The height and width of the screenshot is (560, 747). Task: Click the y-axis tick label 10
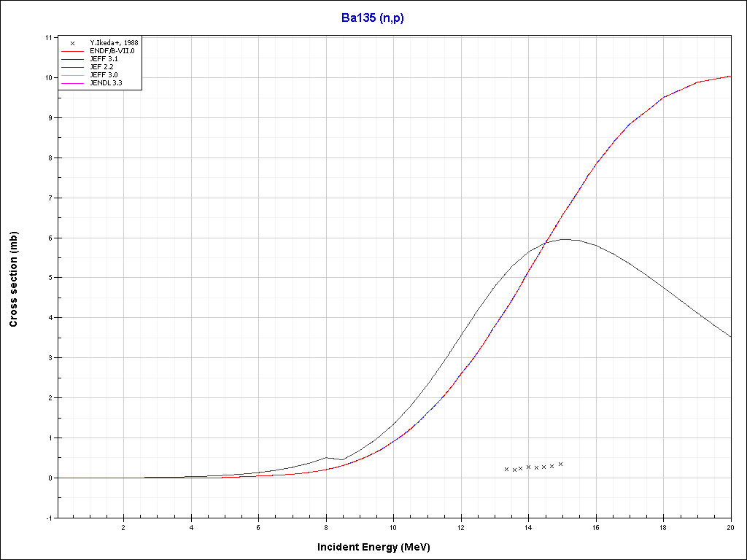[x=49, y=77]
